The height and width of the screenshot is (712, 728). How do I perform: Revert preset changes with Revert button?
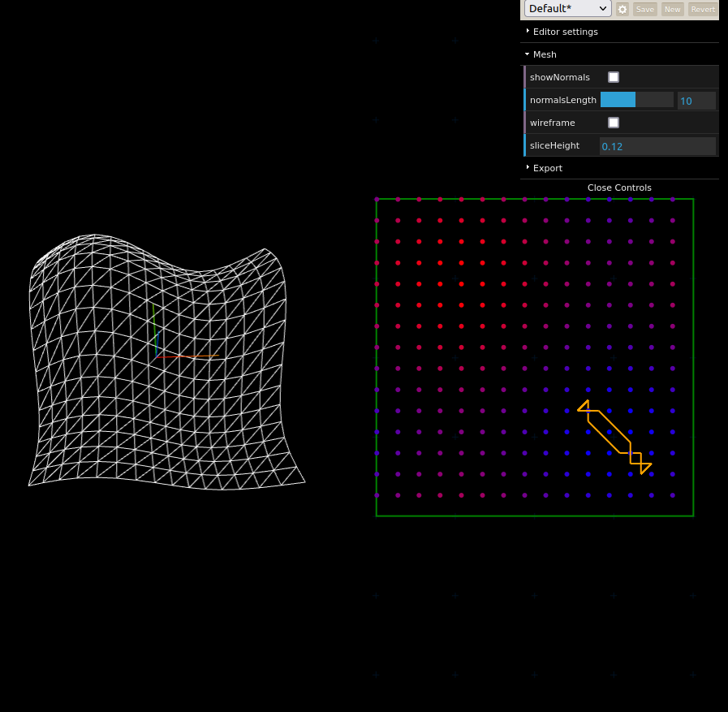coord(702,9)
